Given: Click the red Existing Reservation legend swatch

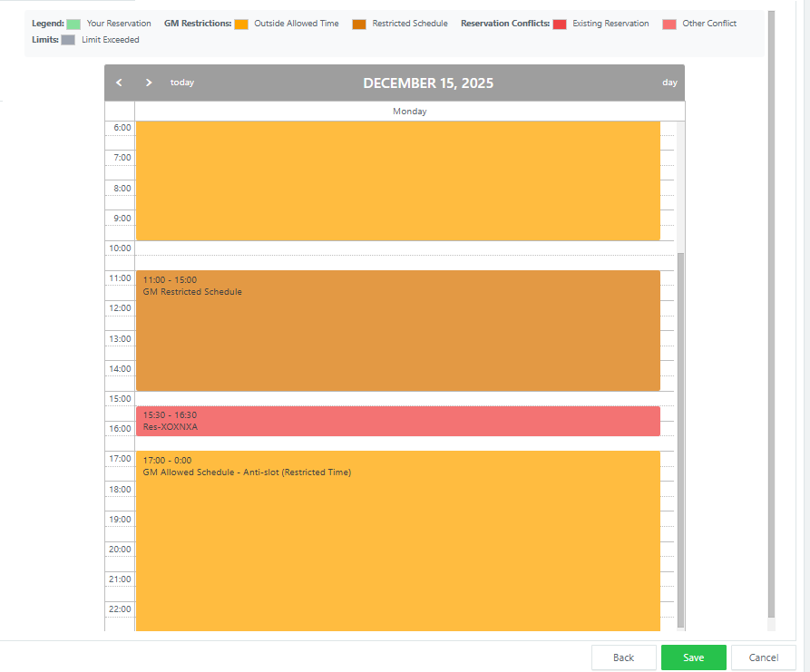Looking at the screenshot, I should pos(560,24).
